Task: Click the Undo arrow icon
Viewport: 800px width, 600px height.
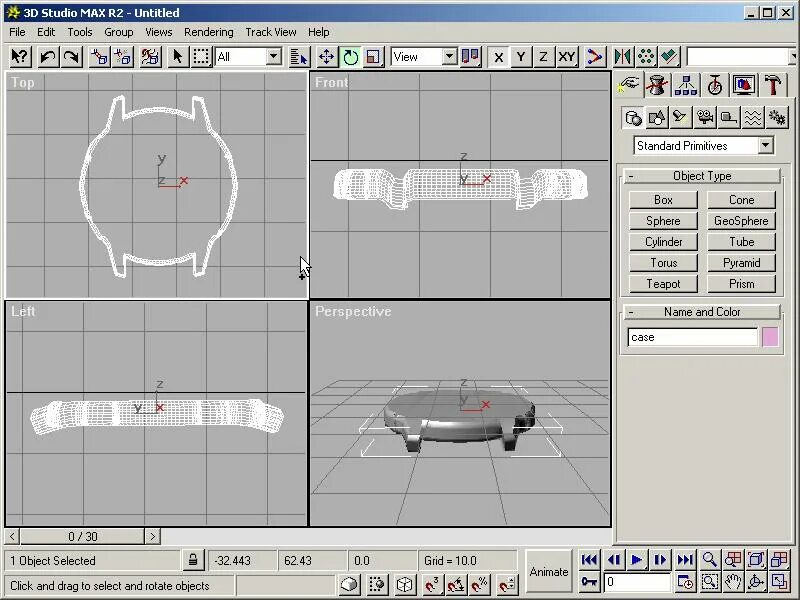Action: click(48, 57)
